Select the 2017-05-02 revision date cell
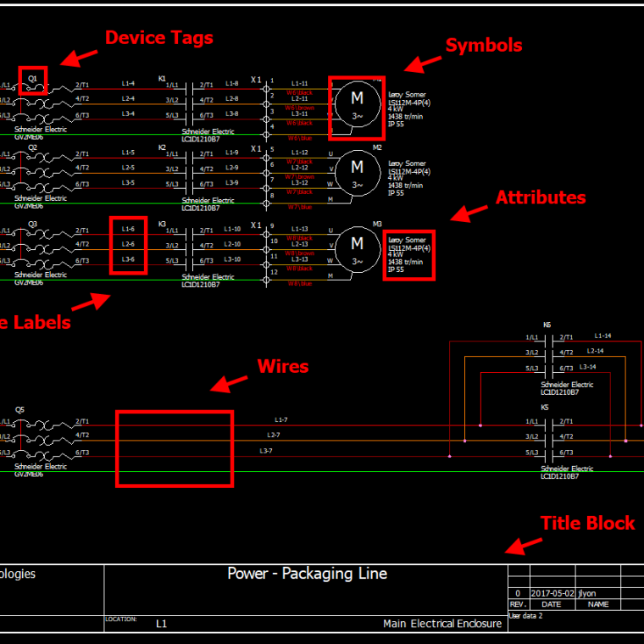This screenshot has width=644, height=644. tap(551, 594)
